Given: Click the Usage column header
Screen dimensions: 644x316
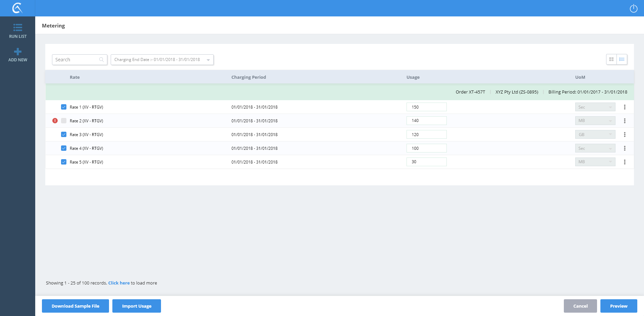Looking at the screenshot, I should (x=413, y=77).
